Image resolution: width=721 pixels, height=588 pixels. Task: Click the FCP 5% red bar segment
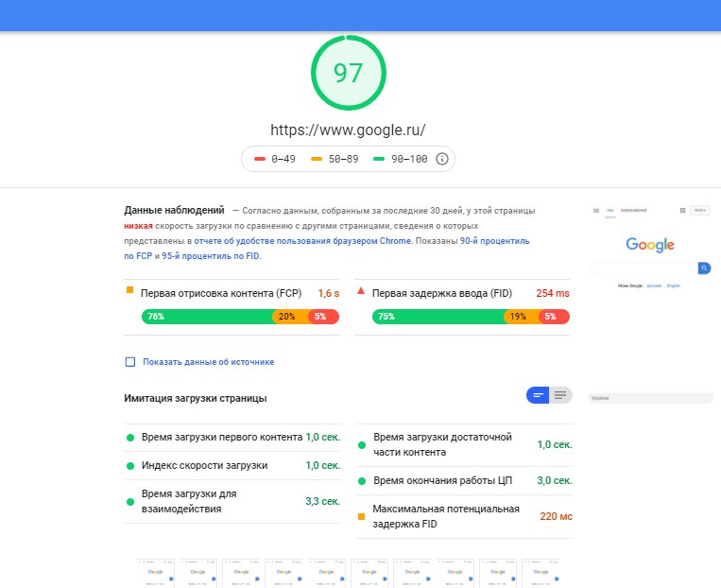pyautogui.click(x=324, y=317)
